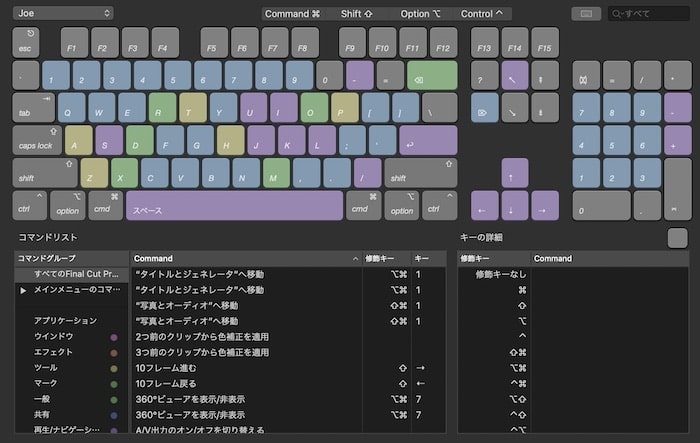700x443 pixels.
Task: Select 2つ前のクリップから色補正を適用 row
Action: (289, 337)
